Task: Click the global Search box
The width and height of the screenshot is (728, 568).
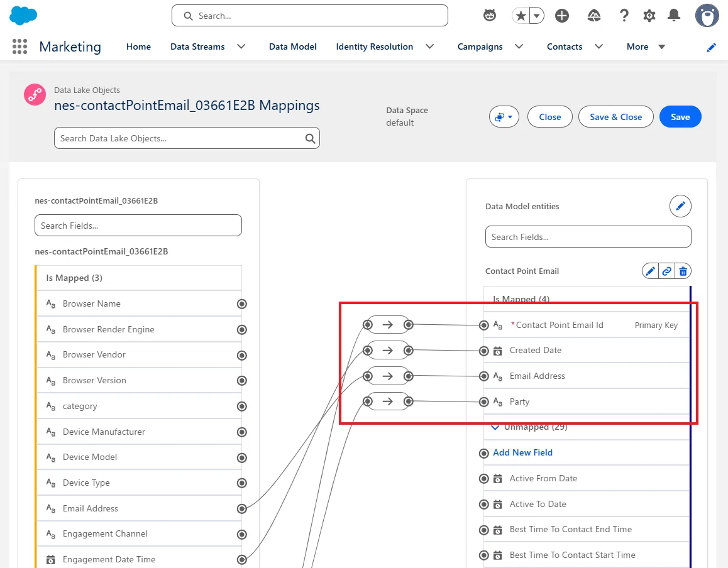Action: coord(310,16)
